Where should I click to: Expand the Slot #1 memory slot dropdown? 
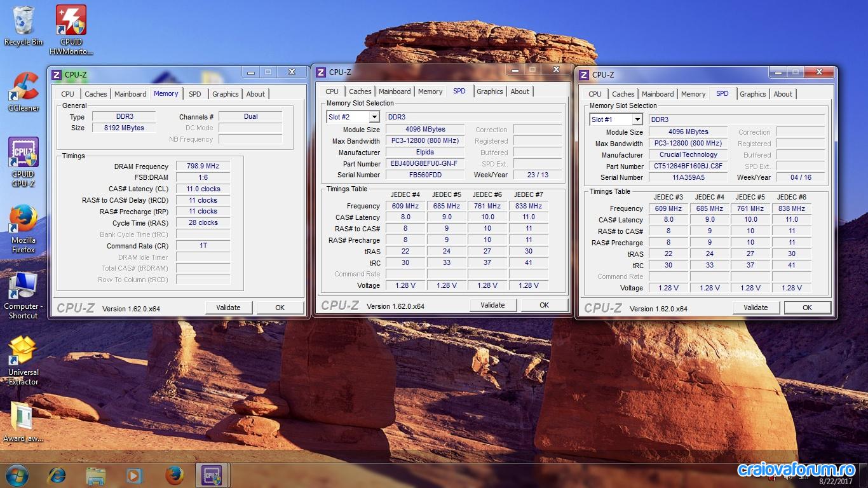tap(637, 119)
